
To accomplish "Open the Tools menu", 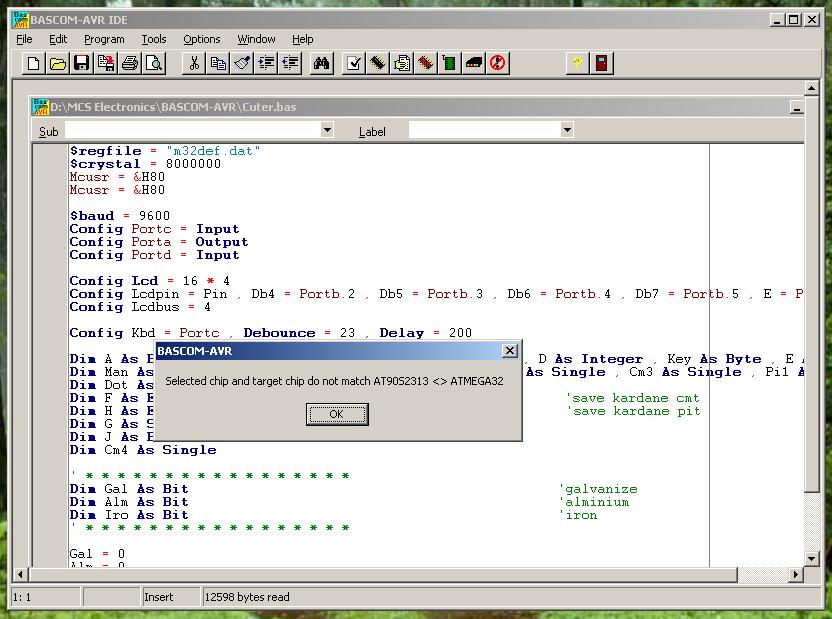I will pyautogui.click(x=154, y=39).
